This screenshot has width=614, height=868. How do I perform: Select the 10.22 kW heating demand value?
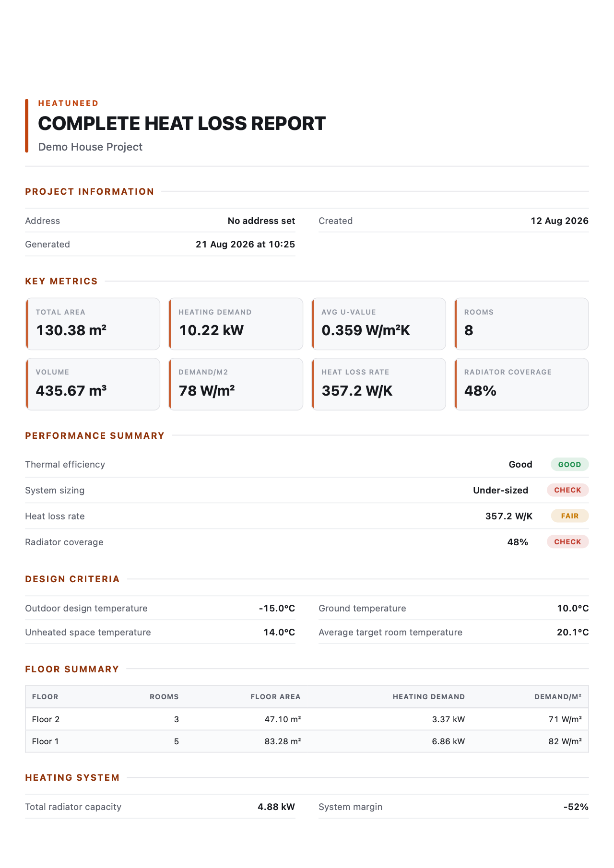[x=212, y=330]
